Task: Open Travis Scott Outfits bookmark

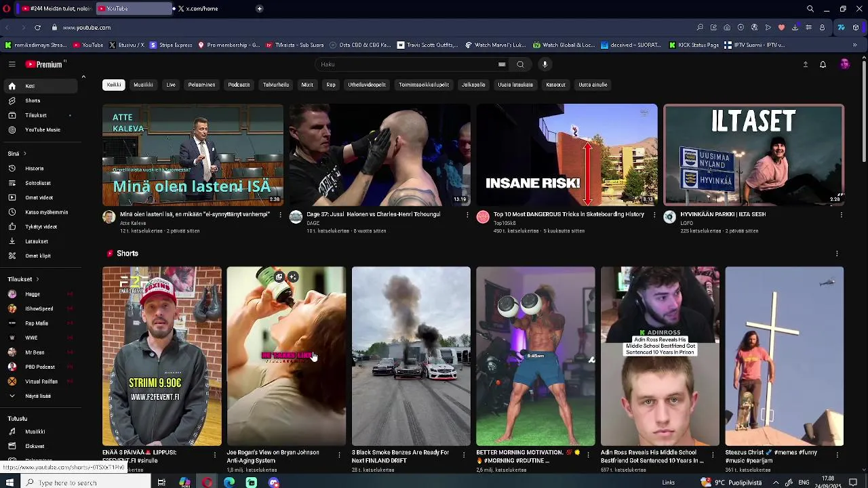Action: tap(428, 45)
